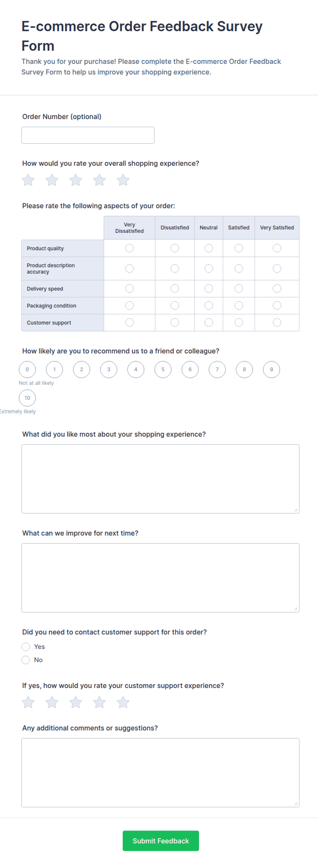Submit Feedback with the green button
This screenshot has height=868, width=318.
(x=161, y=841)
